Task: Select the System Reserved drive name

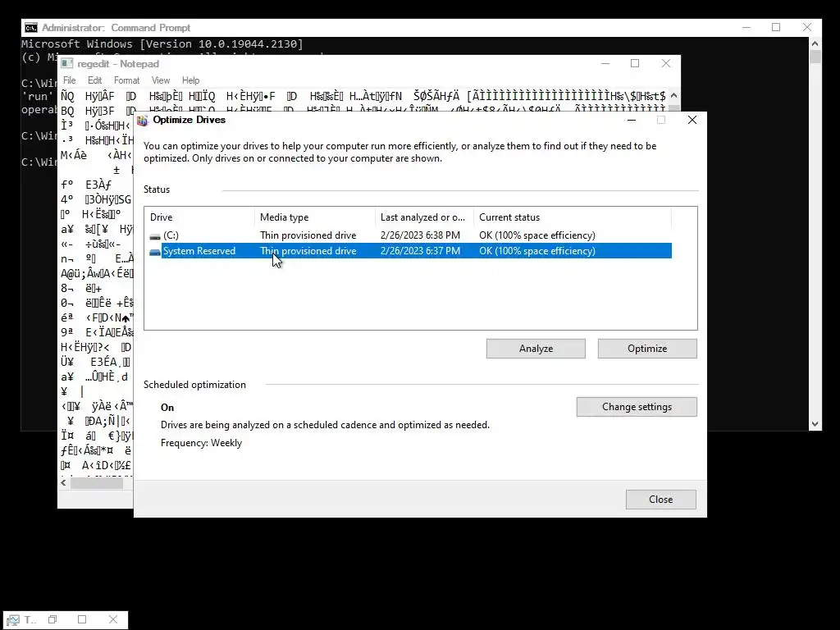Action: (199, 251)
